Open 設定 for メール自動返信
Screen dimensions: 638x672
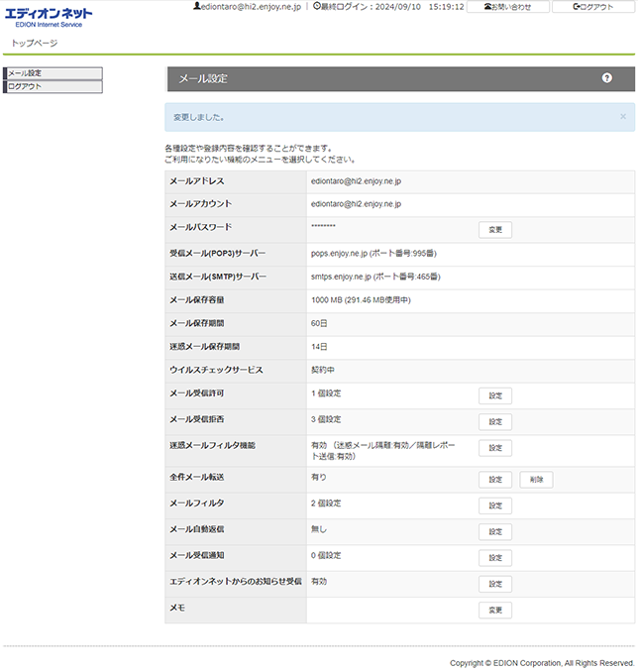[x=495, y=531]
